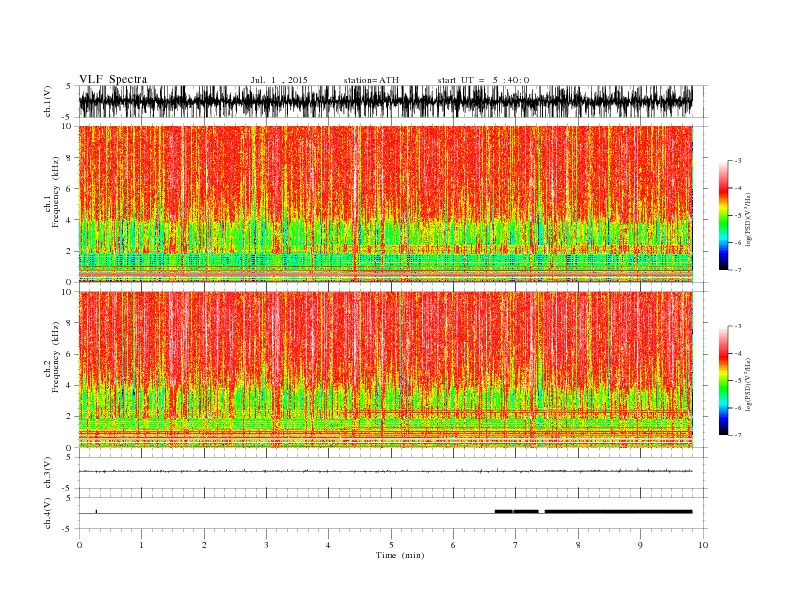Click the "-3" tick on ch.1 color bar
Screen dimensions: 792x612
pyautogui.click(x=737, y=161)
